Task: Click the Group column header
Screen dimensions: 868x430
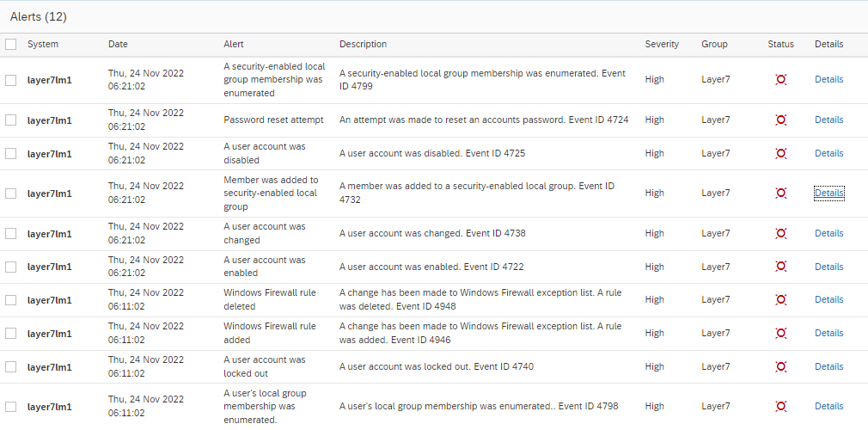Action: [x=714, y=44]
